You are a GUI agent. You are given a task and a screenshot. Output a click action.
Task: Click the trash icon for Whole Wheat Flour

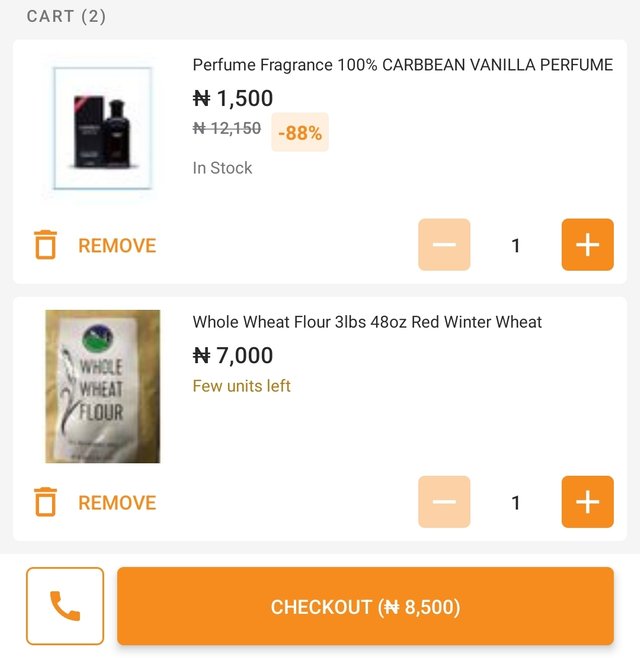click(x=45, y=502)
